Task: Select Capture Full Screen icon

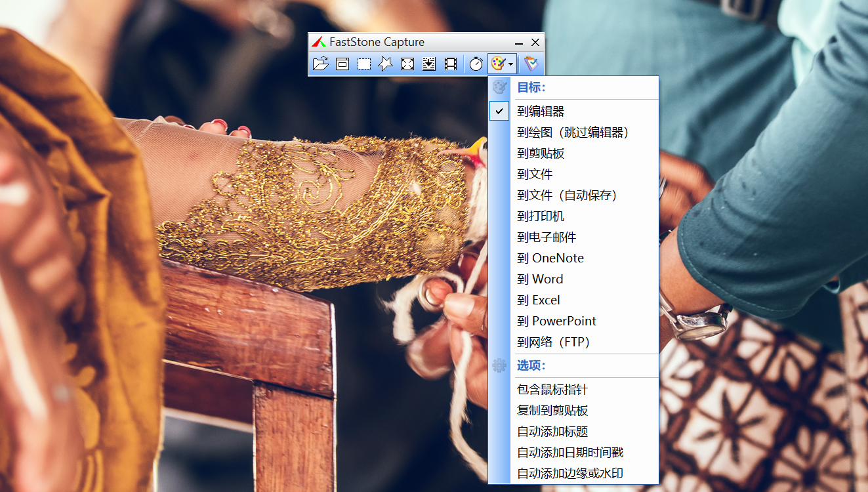Action: 407,64
